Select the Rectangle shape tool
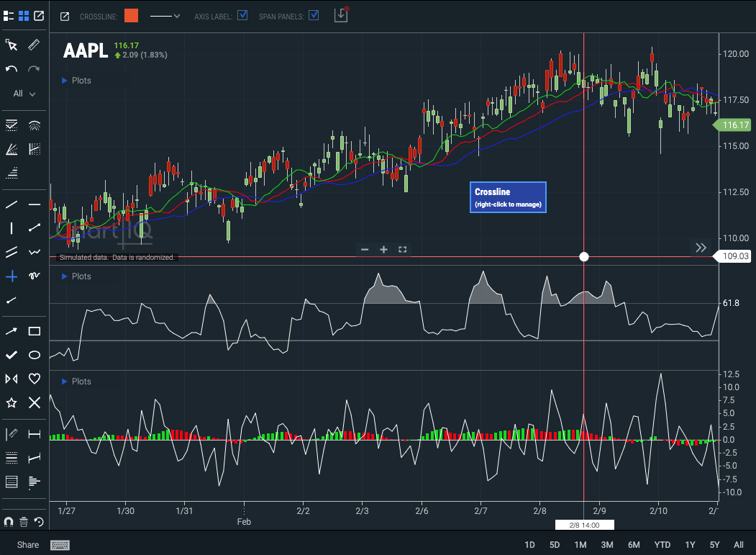 [x=35, y=331]
